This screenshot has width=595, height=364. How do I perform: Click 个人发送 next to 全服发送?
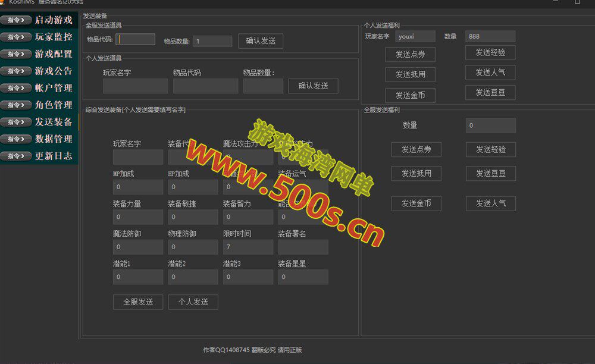click(x=193, y=302)
